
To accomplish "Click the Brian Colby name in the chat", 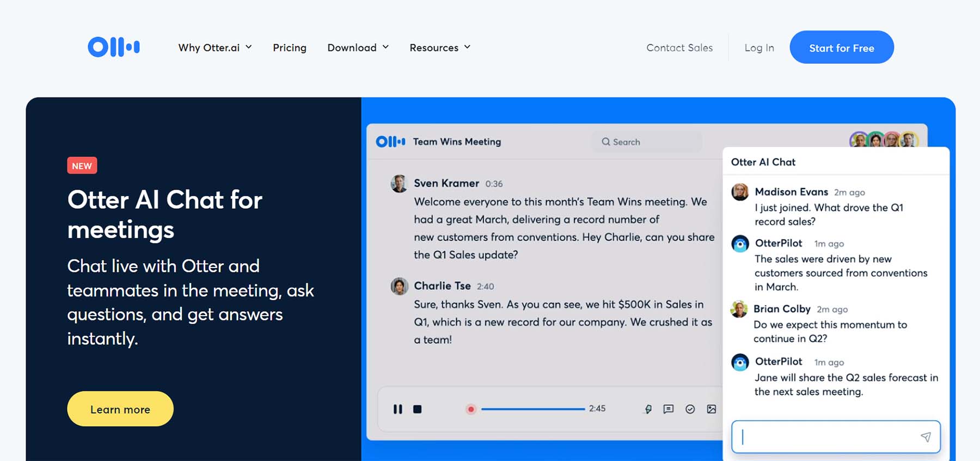I will [782, 309].
